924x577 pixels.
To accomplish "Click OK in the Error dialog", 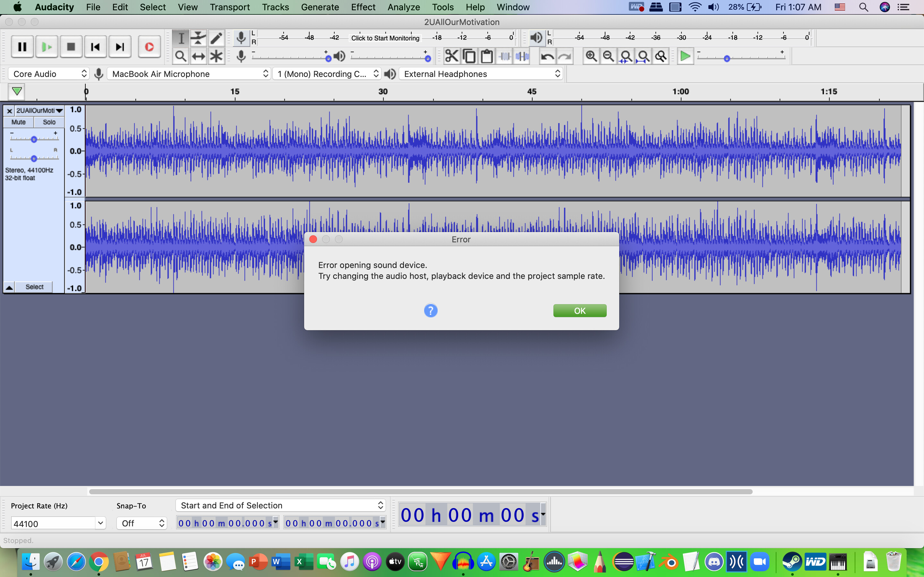I will tap(580, 311).
